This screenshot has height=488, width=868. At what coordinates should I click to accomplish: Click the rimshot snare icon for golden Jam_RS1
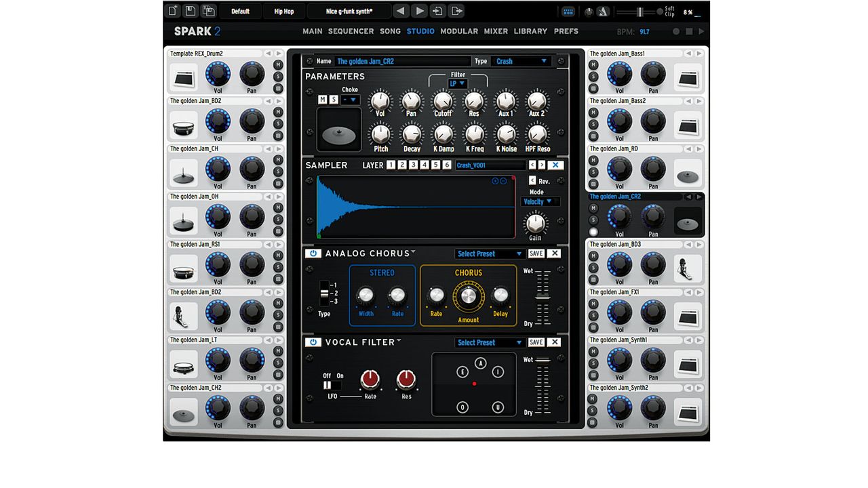(184, 268)
